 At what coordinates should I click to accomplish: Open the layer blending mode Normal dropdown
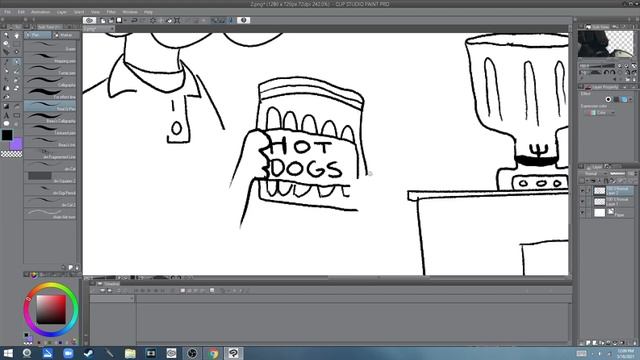594,174
